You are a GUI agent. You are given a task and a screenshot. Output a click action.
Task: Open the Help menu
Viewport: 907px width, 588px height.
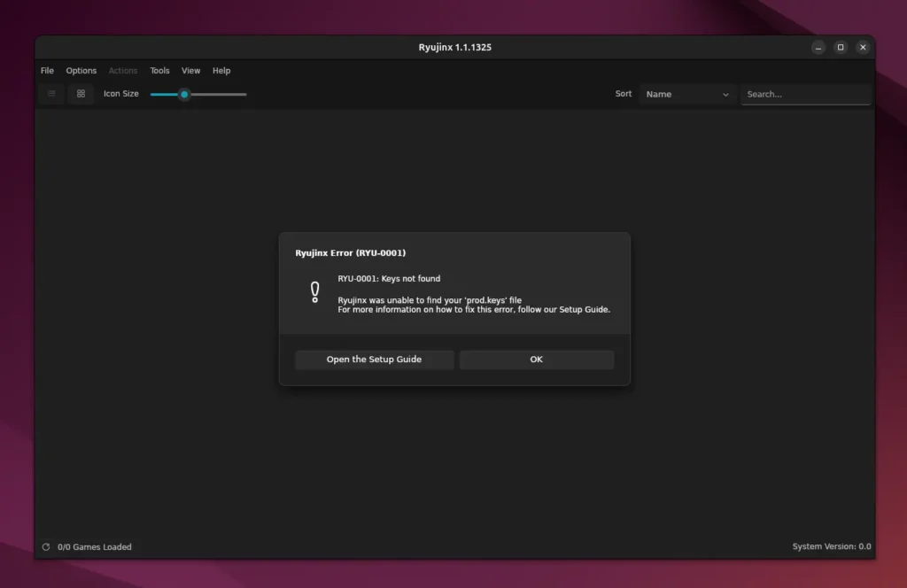coord(221,71)
